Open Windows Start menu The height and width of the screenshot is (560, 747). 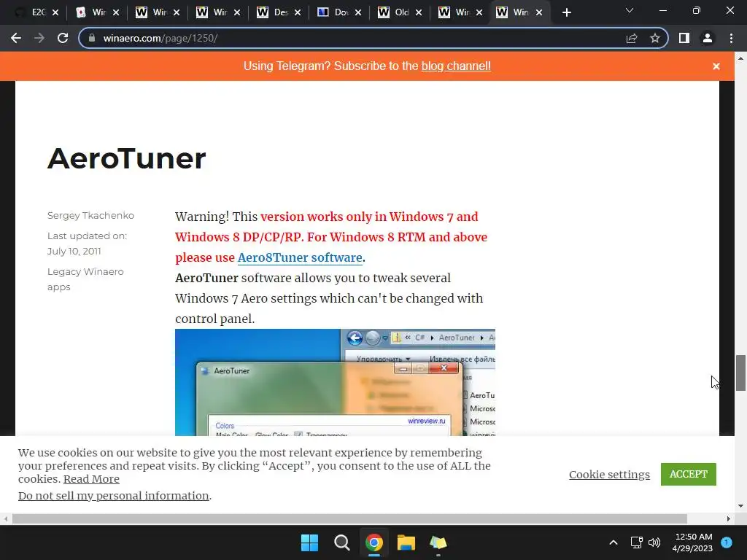(309, 542)
